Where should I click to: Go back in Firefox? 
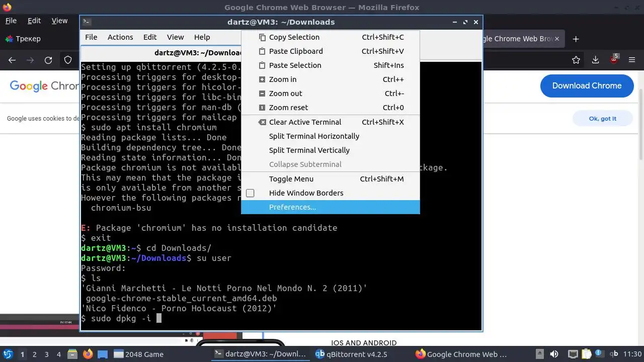click(12, 60)
